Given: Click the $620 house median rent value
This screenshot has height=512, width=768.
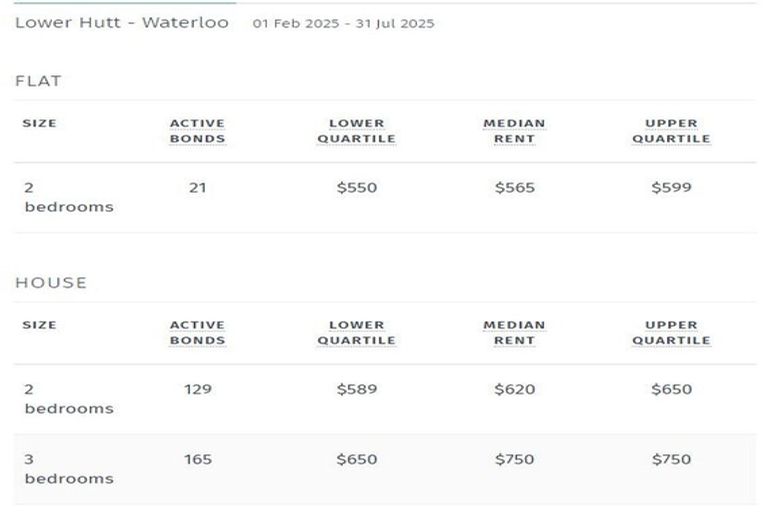Looking at the screenshot, I should [514, 389].
